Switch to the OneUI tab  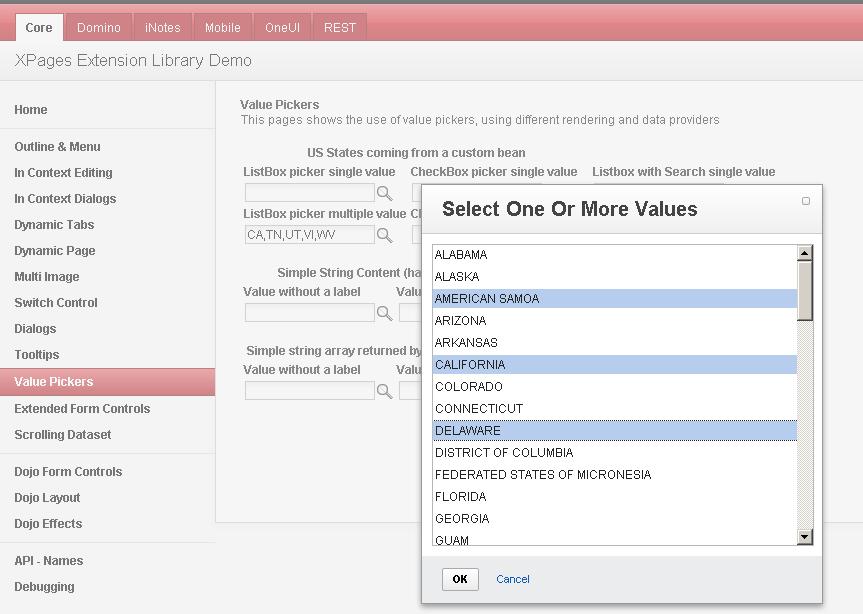[x=282, y=27]
